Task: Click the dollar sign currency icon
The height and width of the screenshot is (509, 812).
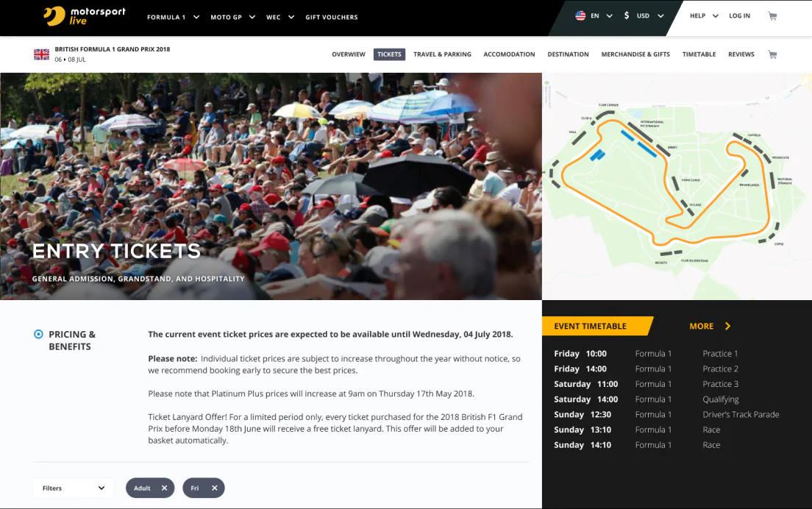Action: (627, 15)
